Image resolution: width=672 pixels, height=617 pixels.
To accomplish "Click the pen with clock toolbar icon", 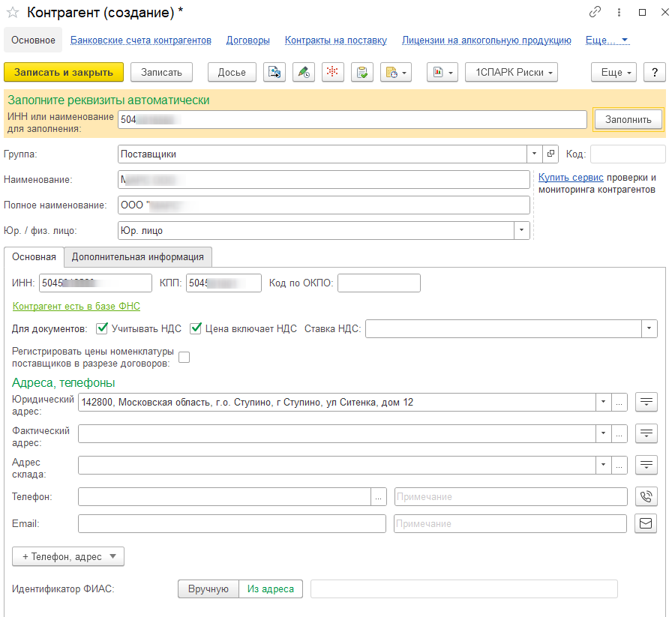I will pos(304,72).
